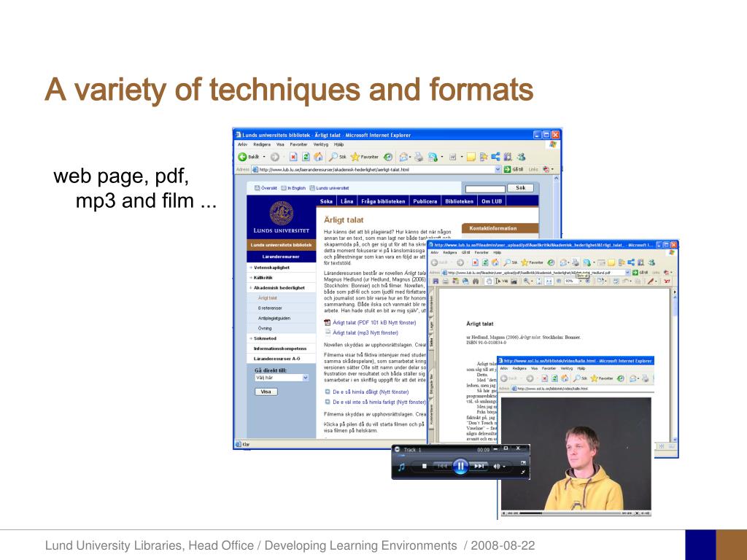Select the Publicera tab on the library page
747x560 pixels.
click(425, 201)
